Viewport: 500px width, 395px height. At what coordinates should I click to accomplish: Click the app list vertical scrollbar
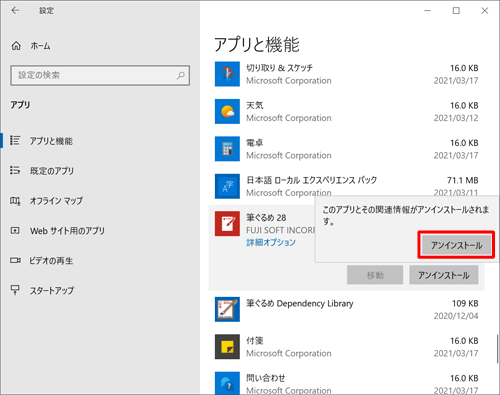pyautogui.click(x=497, y=348)
